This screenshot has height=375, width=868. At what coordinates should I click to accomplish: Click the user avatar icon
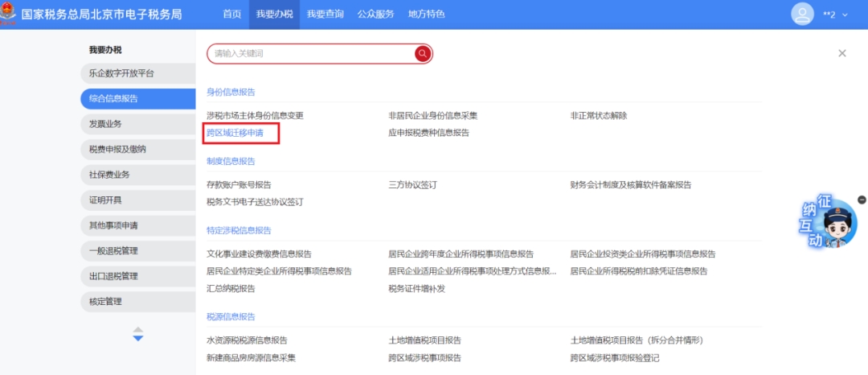click(x=802, y=14)
